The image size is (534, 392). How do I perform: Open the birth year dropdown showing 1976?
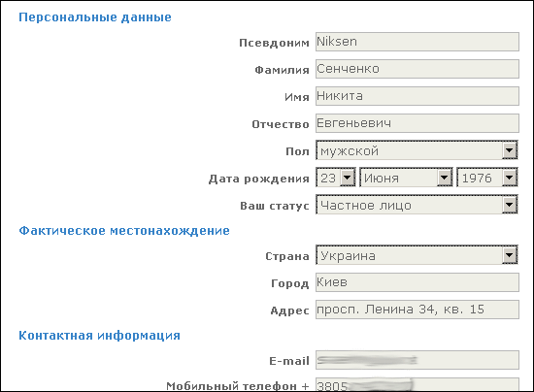[x=487, y=178]
